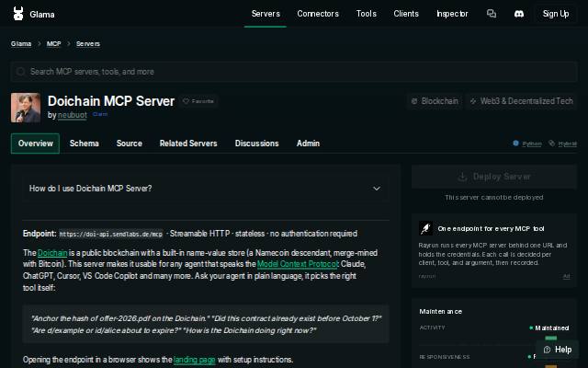This screenshot has width=588, height=368.
Task: Expand How do I use Doichain chevron
Action: click(377, 189)
